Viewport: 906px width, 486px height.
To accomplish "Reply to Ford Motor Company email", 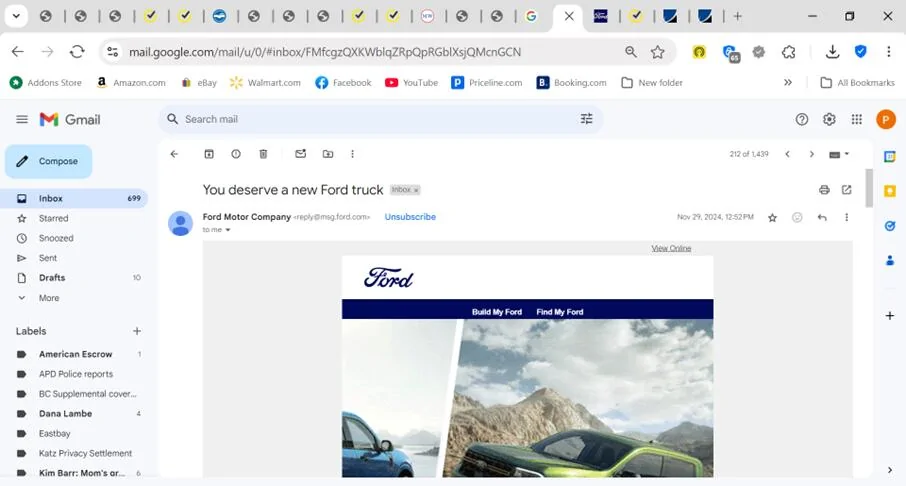I will click(822, 217).
